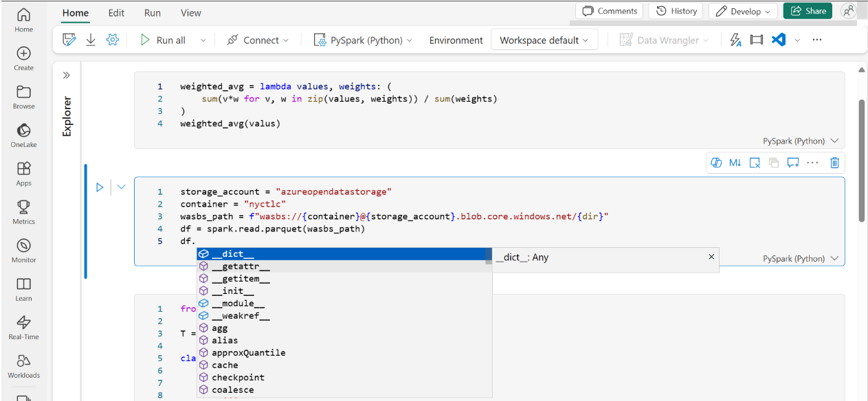
Task: Open the History button
Action: (x=676, y=11)
